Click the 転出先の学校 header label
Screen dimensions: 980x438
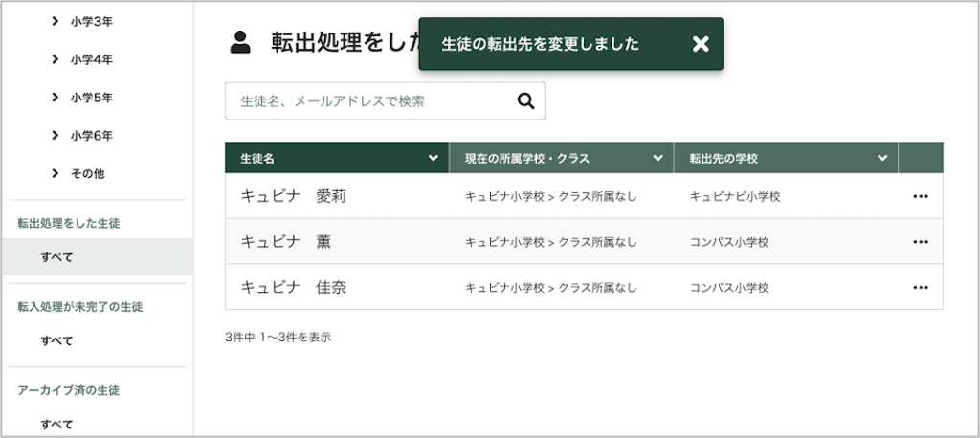click(x=724, y=159)
